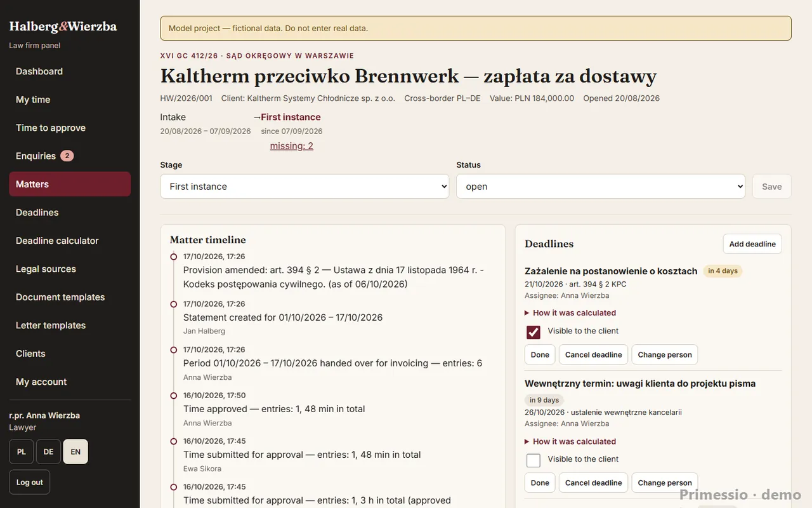Open the 'missing: 2' link
Image resolution: width=812 pixels, height=508 pixels.
point(292,146)
